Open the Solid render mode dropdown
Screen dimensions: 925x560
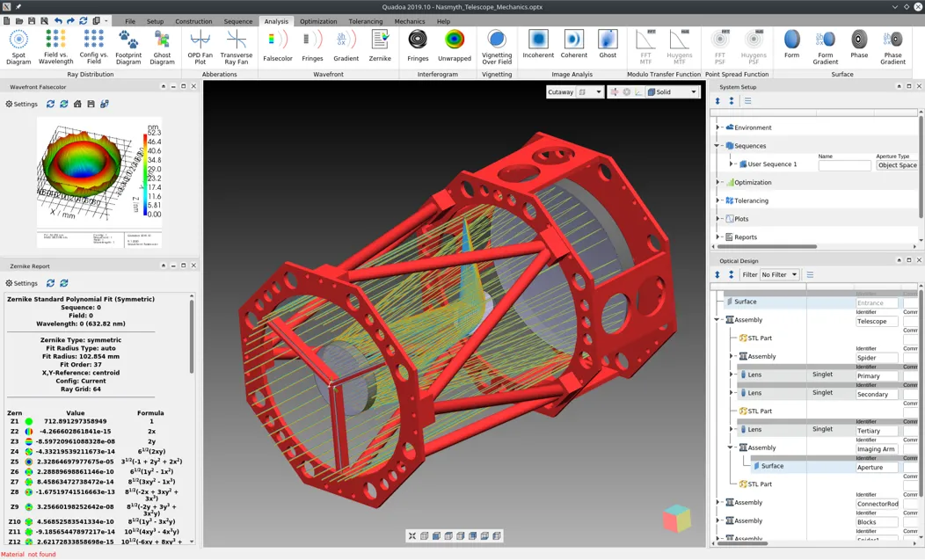(x=673, y=92)
